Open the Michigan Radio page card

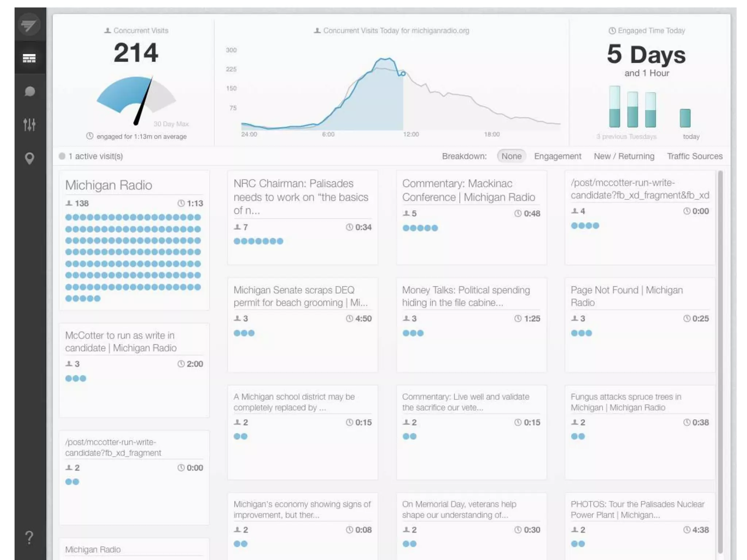109,185
